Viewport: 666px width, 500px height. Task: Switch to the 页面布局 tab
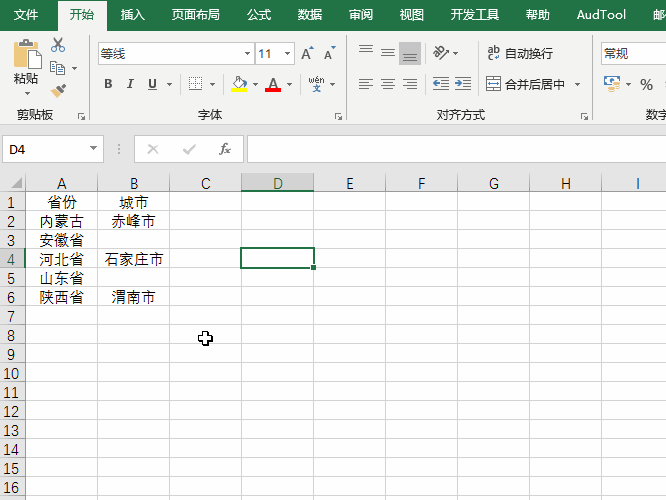click(x=195, y=15)
